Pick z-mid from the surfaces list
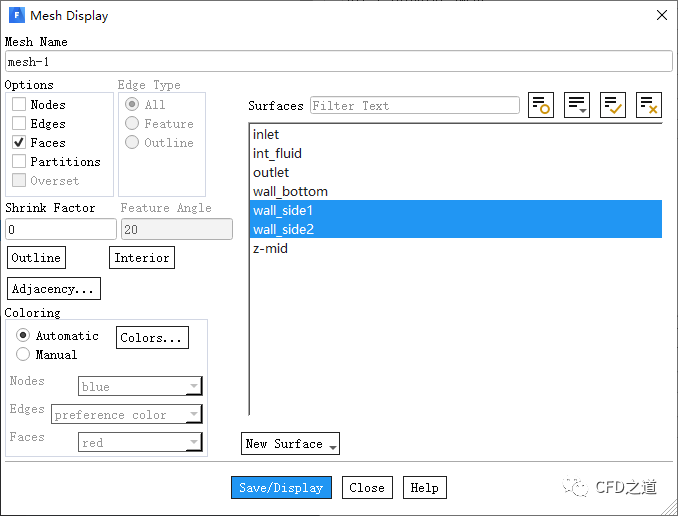The height and width of the screenshot is (516, 678). point(270,249)
